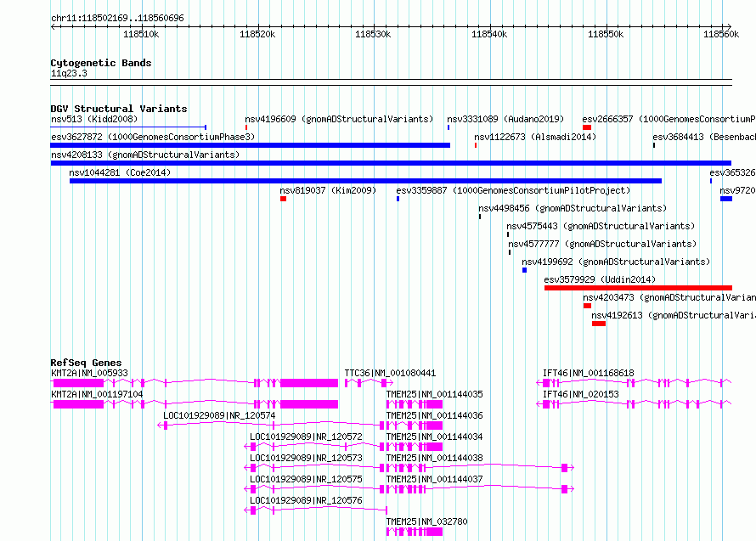Open the IFT46|NM_001168618 gene label
756x541 pixels.
(x=588, y=373)
